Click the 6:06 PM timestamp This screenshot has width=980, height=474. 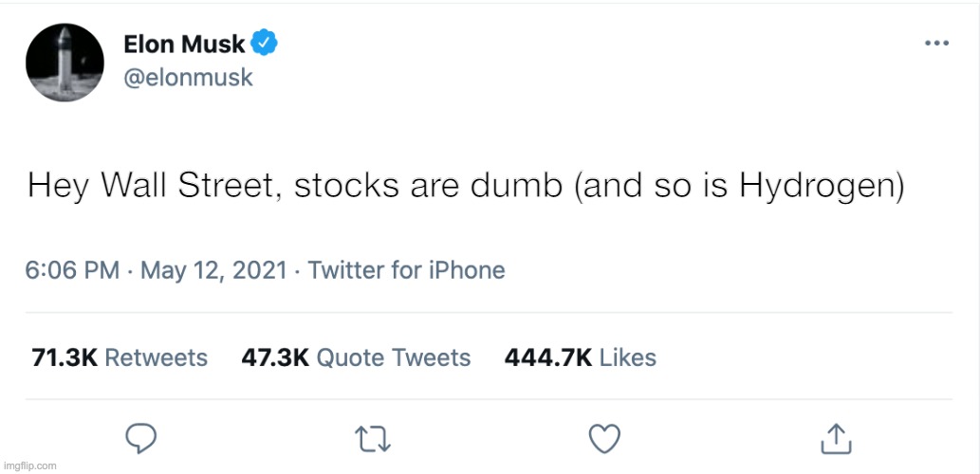(x=72, y=270)
